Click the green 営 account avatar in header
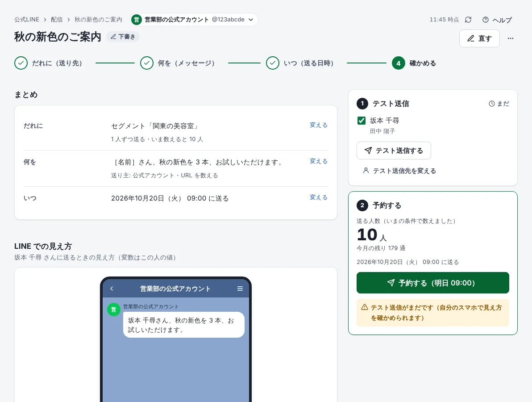Screen dimensions: 532x402 pos(137,20)
